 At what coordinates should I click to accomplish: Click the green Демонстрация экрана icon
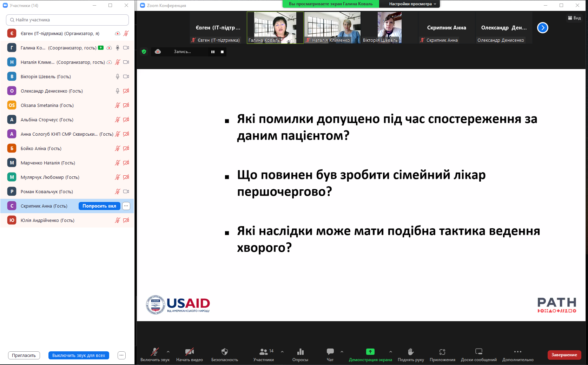[370, 352]
